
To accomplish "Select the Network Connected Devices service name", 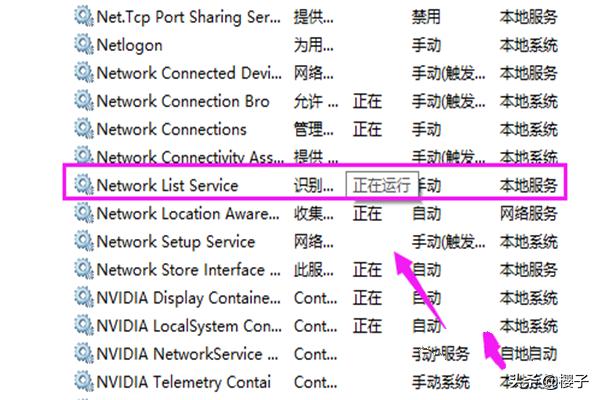I will (188, 73).
